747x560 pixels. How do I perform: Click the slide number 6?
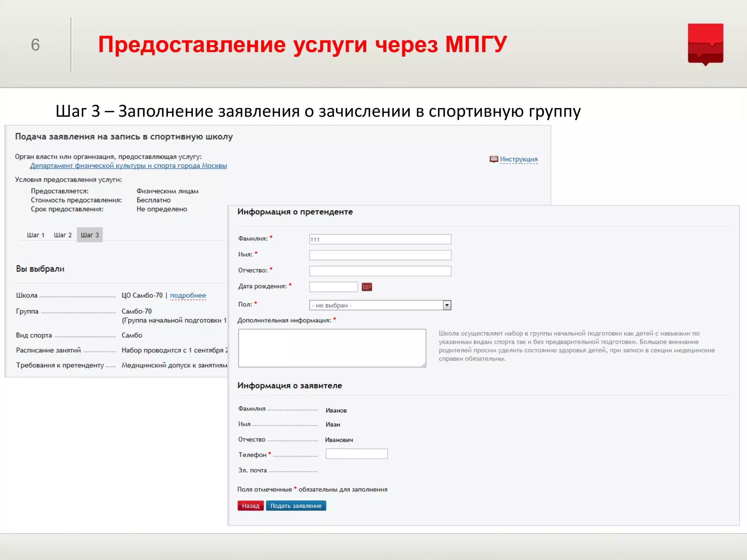(35, 45)
